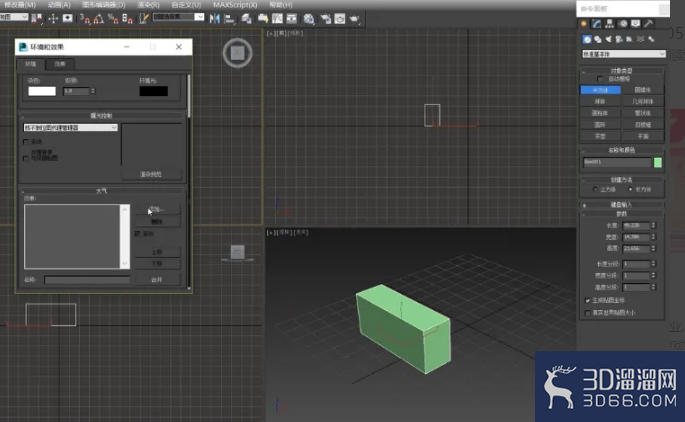This screenshot has height=422, width=685.
Task: Open the green object color swatch
Action: (657, 163)
